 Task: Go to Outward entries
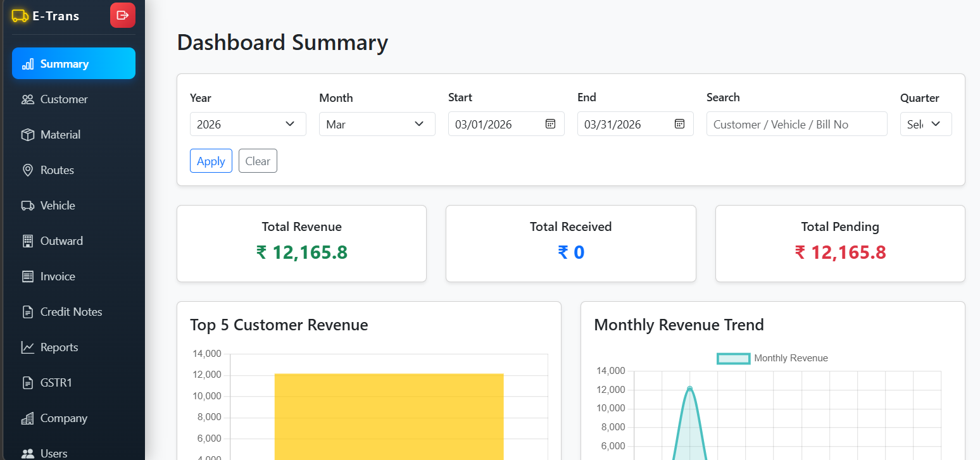tap(73, 241)
